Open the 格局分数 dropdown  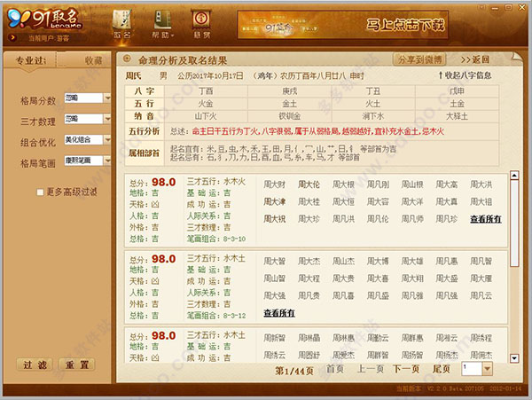[x=107, y=98]
